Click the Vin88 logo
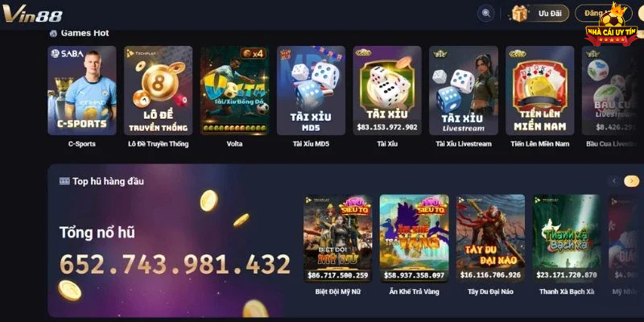 pos(32,14)
